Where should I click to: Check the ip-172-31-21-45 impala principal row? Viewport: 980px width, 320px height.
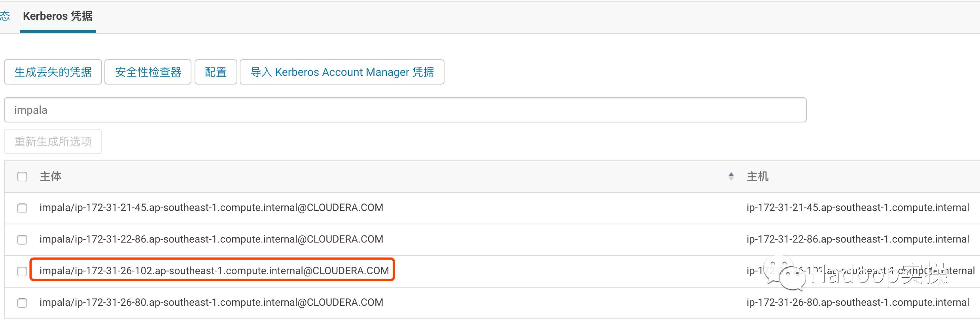[22, 208]
